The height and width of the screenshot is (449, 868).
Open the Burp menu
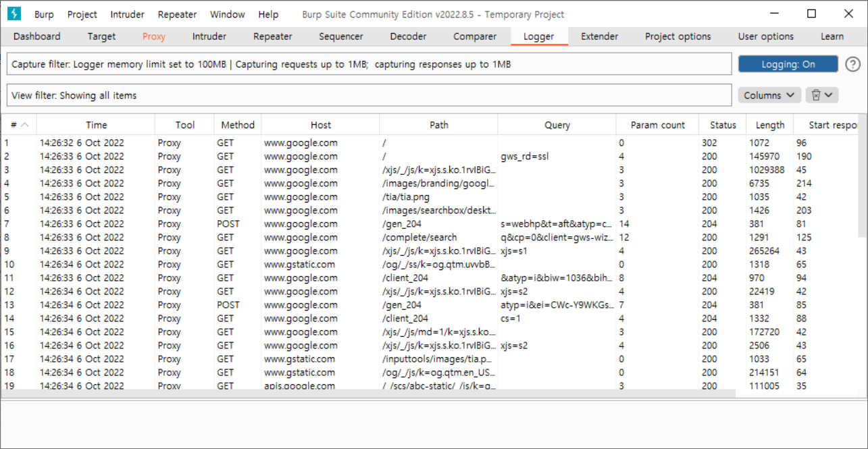[x=44, y=14]
